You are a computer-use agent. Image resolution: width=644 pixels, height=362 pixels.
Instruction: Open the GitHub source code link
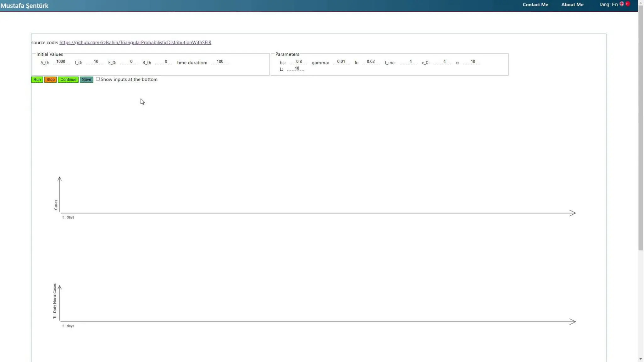[x=135, y=42]
